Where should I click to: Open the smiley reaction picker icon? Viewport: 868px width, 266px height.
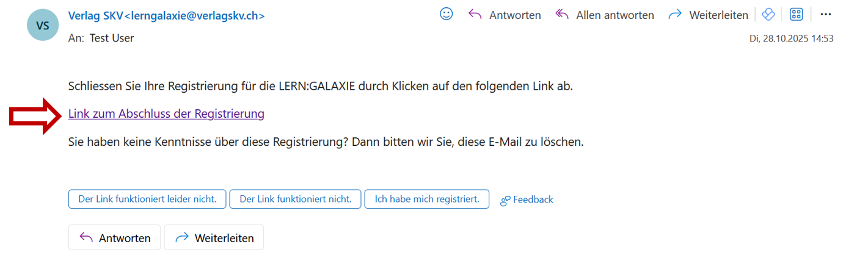tap(447, 14)
